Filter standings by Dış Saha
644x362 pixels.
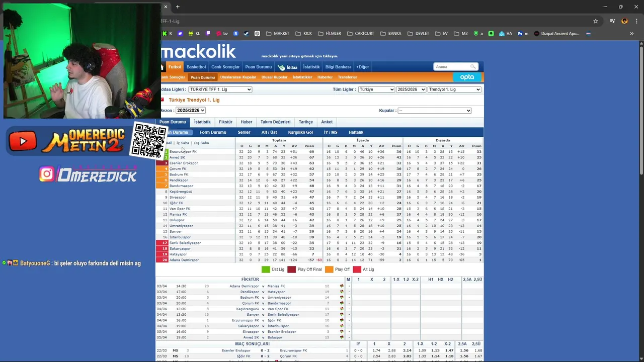[x=201, y=143]
